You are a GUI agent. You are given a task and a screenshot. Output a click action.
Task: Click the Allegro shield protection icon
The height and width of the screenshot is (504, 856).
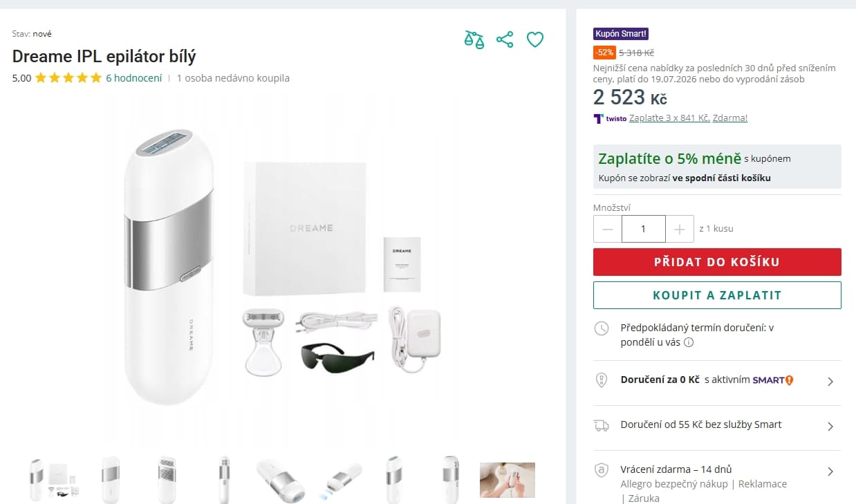coord(602,470)
